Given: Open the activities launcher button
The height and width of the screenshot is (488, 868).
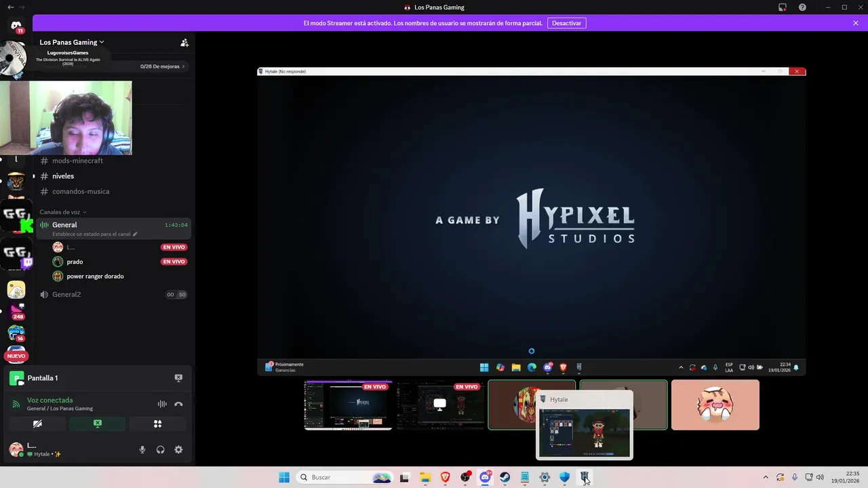Looking at the screenshot, I should point(157,424).
